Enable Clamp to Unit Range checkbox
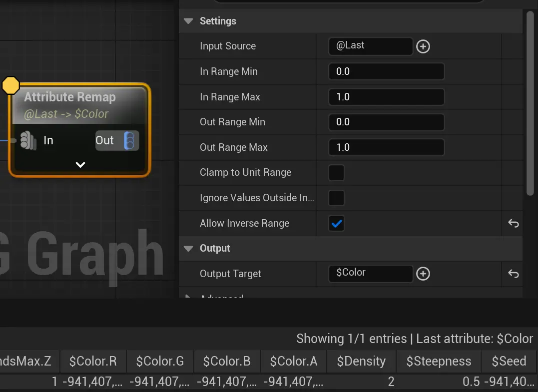 pyautogui.click(x=336, y=173)
